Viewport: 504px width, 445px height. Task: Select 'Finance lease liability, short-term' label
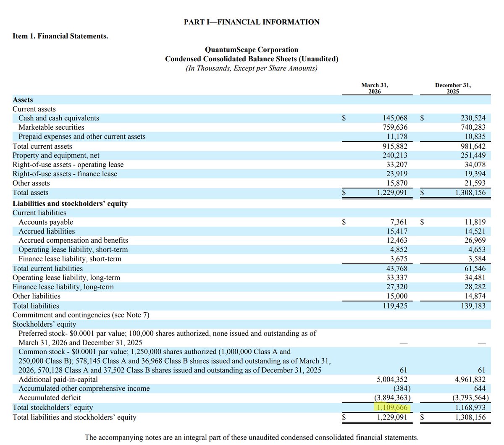pos(70,259)
